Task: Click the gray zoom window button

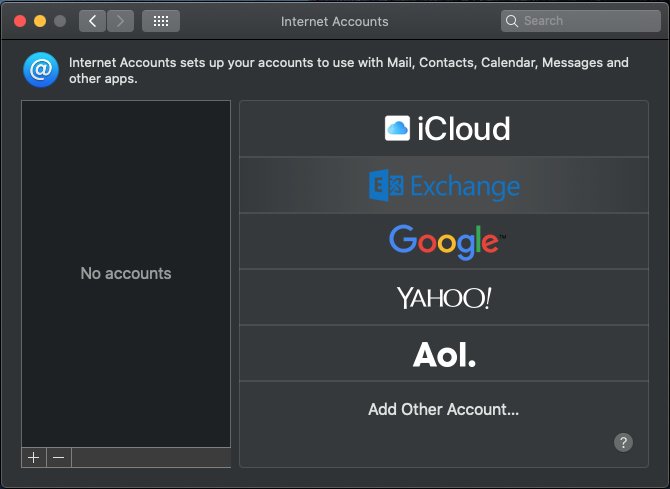Action: (x=59, y=20)
